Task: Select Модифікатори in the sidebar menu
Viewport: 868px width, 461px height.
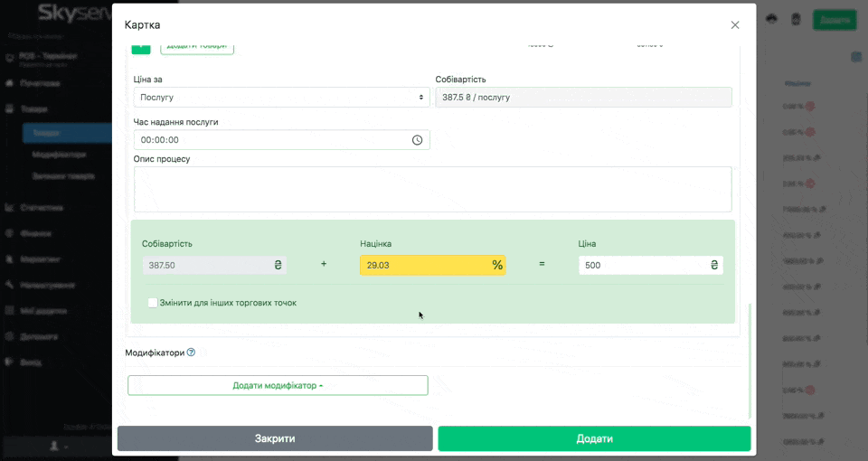Action: pyautogui.click(x=58, y=155)
